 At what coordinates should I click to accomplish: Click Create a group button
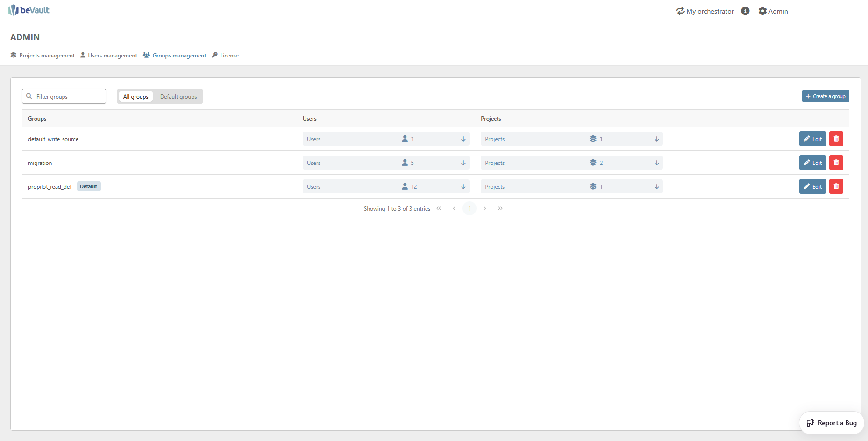tap(825, 96)
